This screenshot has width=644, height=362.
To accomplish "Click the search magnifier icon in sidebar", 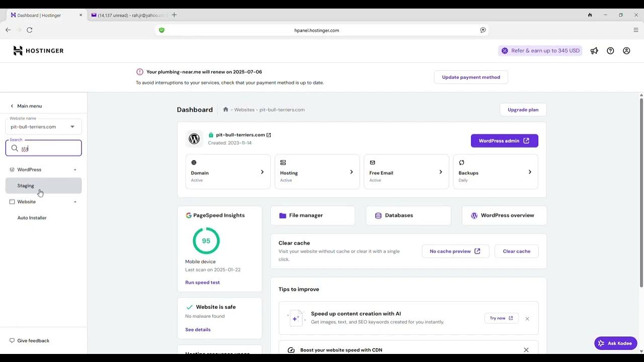I will pyautogui.click(x=15, y=148).
